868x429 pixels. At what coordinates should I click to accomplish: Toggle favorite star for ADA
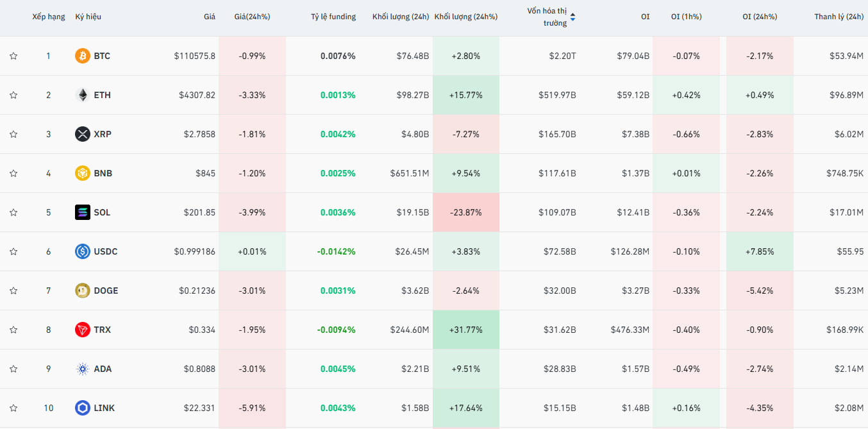[13, 369]
